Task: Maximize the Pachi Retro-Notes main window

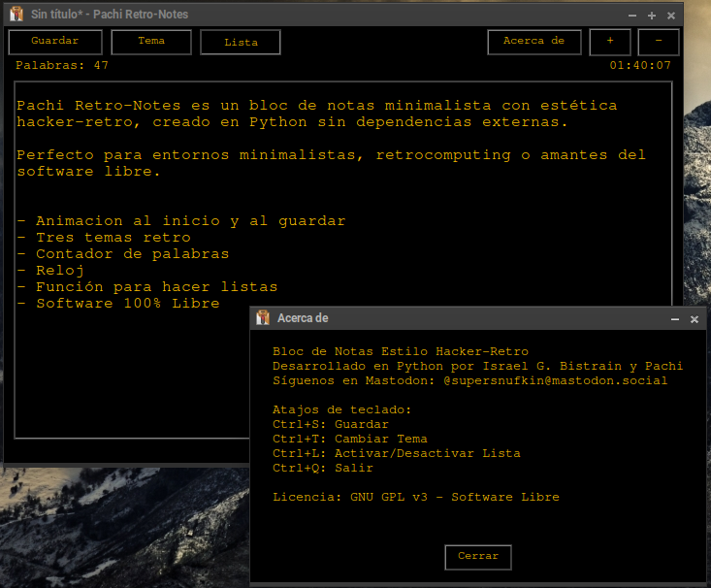Action: pos(652,16)
